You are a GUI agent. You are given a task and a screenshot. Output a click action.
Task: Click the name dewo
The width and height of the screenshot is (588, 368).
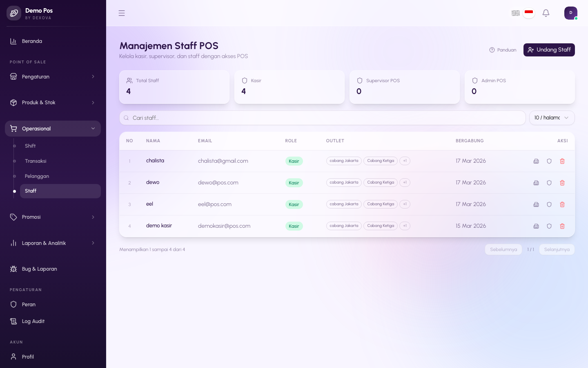[153, 182]
